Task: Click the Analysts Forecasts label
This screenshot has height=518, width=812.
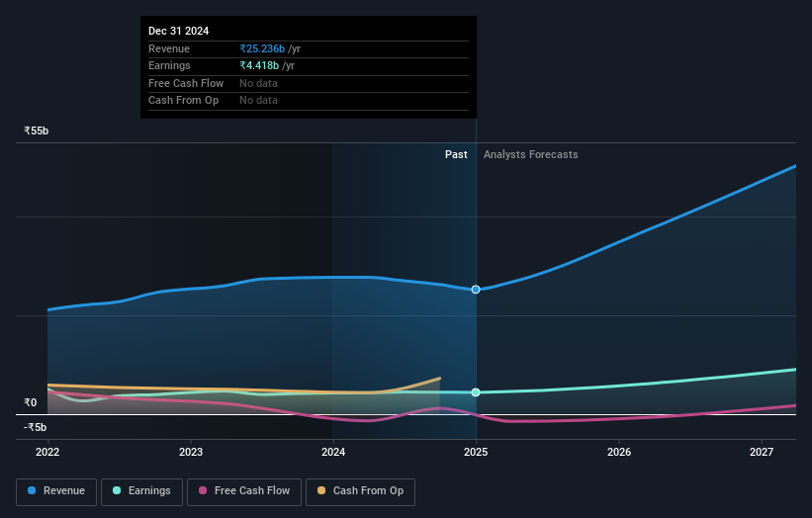Action: [531, 154]
